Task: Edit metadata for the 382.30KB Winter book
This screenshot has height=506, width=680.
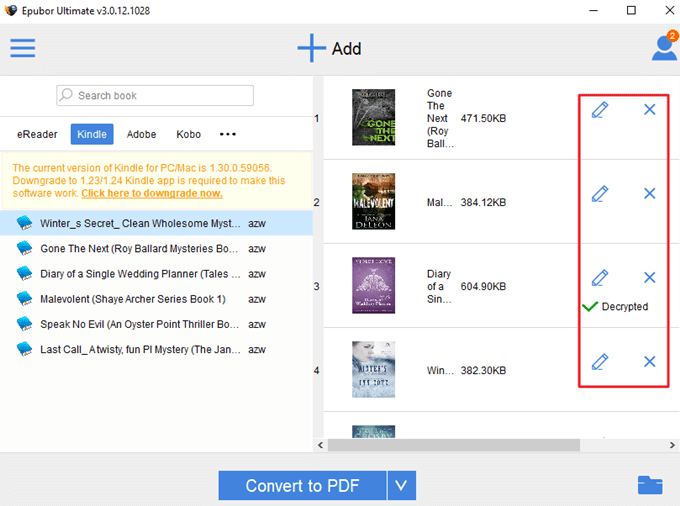Action: 600,362
